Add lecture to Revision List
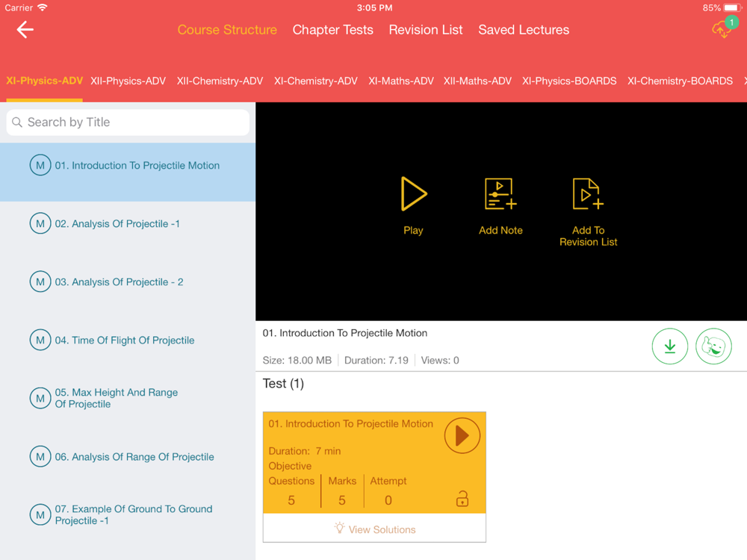The height and width of the screenshot is (560, 747). tap(588, 196)
